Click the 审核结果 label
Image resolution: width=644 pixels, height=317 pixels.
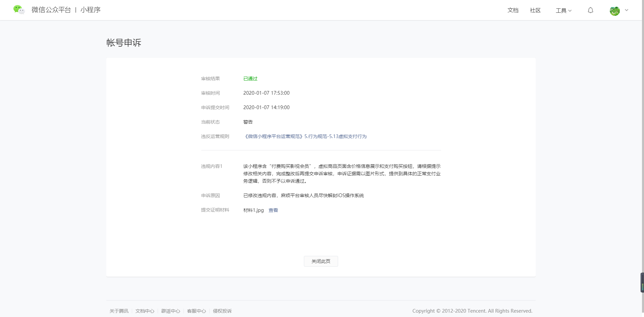(x=210, y=79)
